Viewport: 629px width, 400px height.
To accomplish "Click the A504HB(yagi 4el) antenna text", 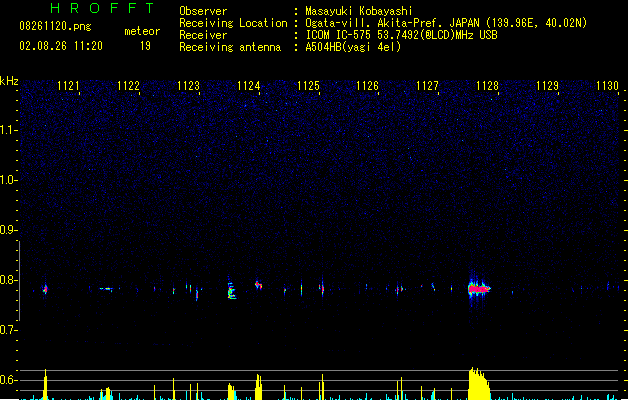I will point(353,47).
